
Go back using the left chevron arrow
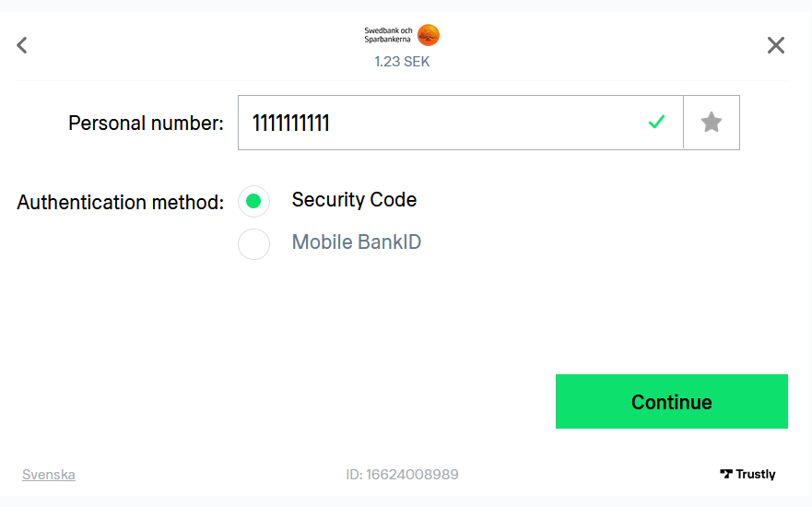tap(22, 45)
